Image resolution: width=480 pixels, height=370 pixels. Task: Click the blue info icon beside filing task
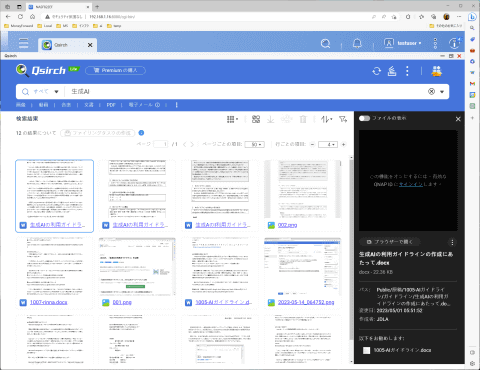[x=141, y=133]
